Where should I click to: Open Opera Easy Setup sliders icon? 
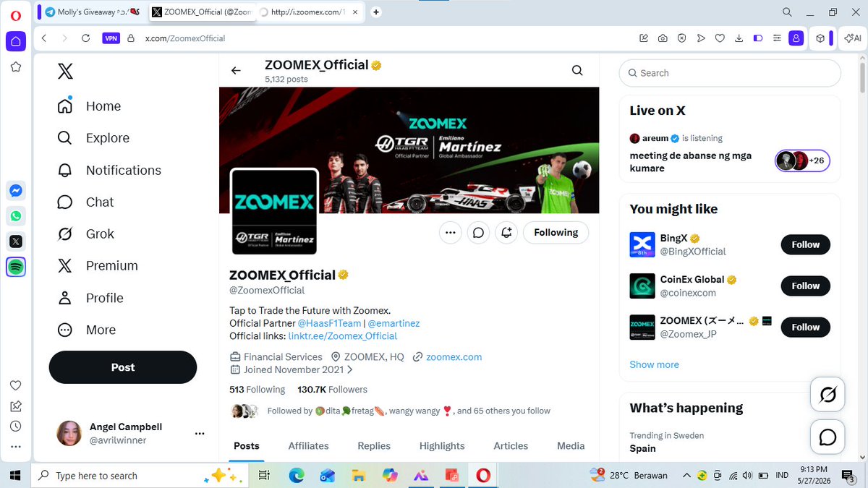776,38
